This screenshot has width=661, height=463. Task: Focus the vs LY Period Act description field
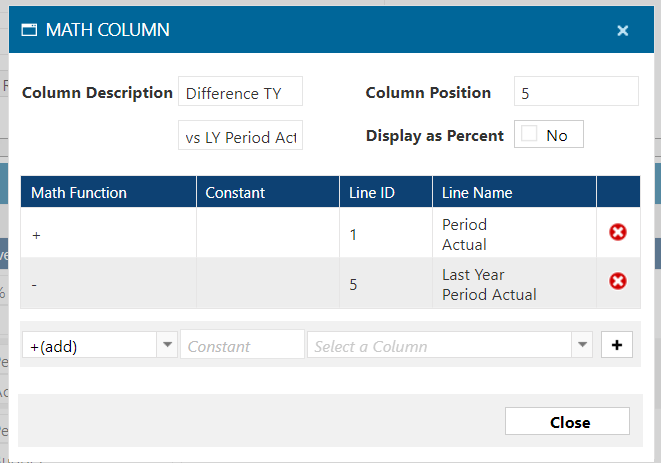(240, 137)
